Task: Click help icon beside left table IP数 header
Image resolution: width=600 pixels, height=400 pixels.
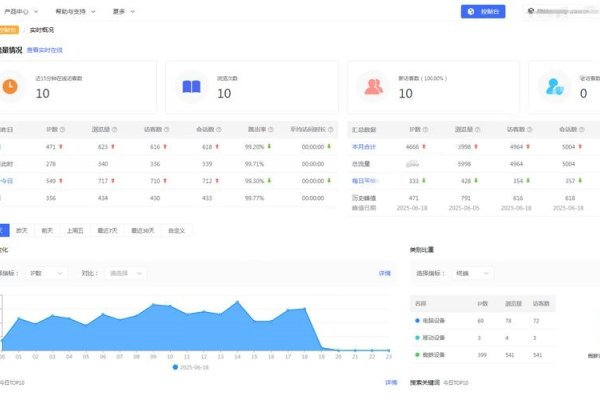Action: click(62, 130)
